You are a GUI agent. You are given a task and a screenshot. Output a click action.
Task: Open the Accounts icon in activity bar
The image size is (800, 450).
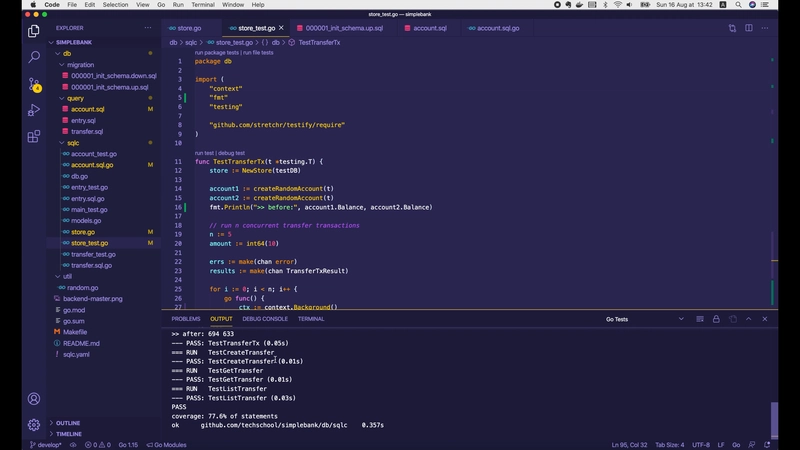pos(33,397)
